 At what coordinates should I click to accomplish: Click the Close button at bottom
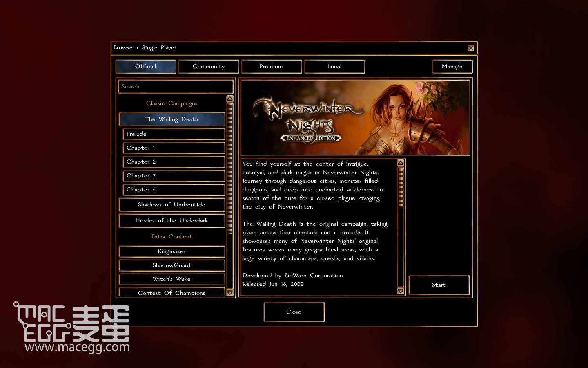pos(294,312)
